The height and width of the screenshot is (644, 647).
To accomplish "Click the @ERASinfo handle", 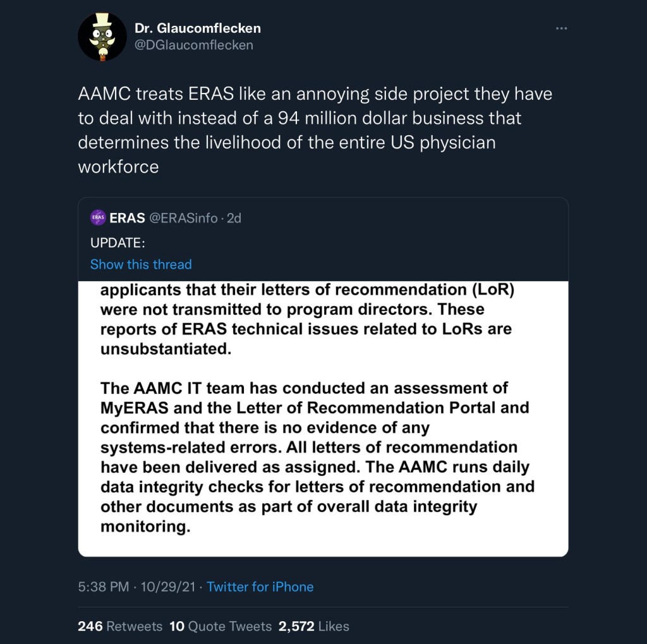I will click(183, 218).
